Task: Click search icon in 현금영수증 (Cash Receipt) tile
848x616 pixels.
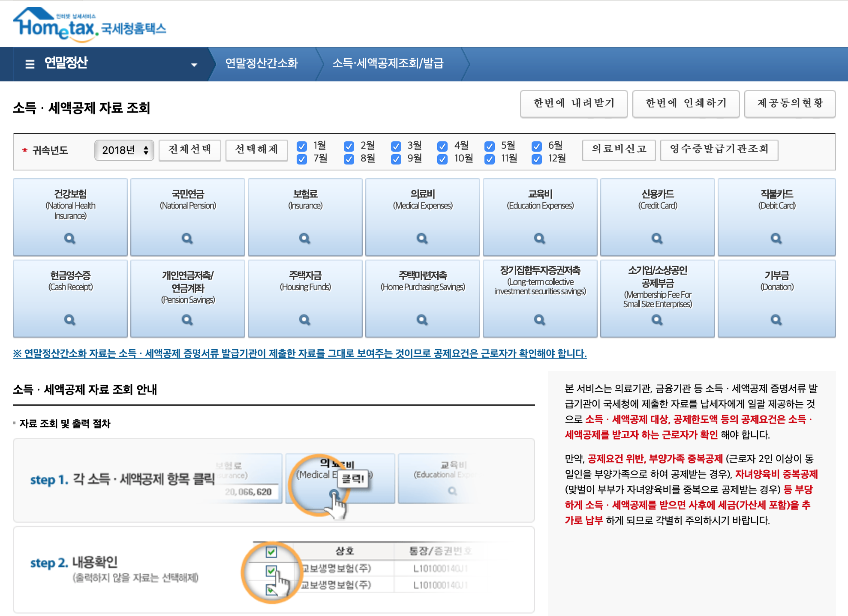Action: click(x=70, y=320)
